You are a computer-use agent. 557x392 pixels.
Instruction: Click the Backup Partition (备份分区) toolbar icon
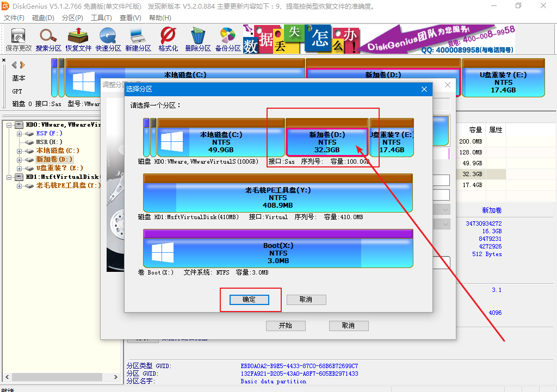pos(228,39)
